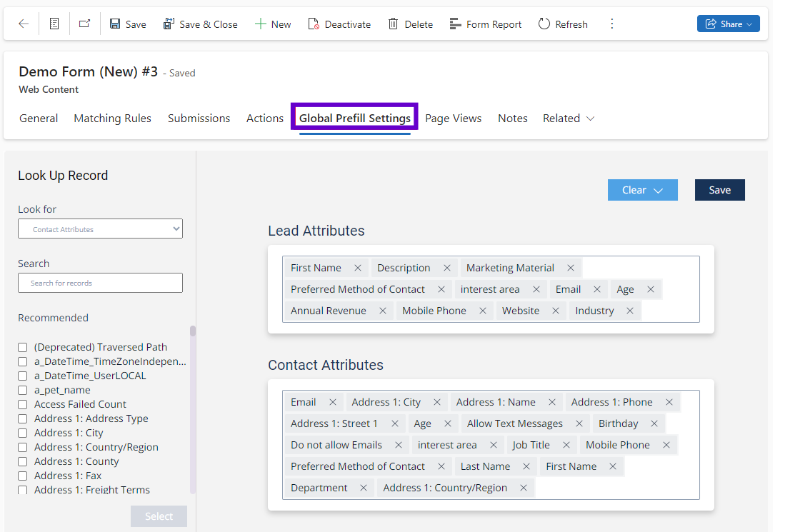Focus the Search for records field
This screenshot has width=795, height=532.
click(101, 283)
